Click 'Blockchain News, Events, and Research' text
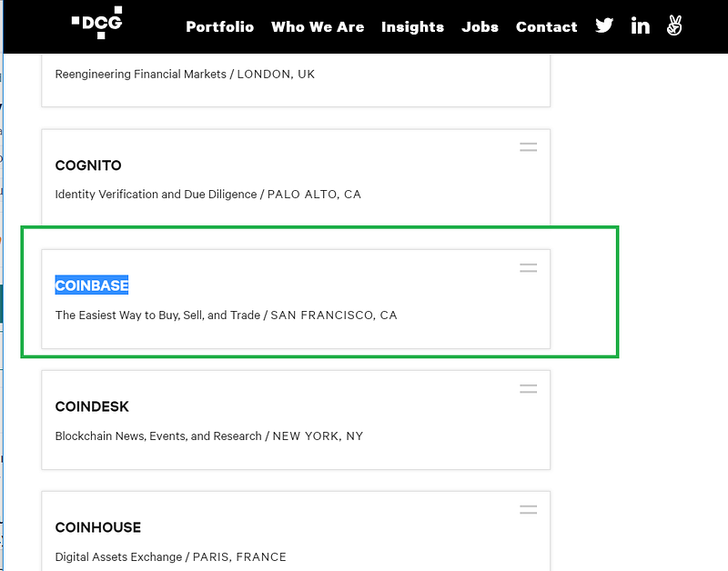 pos(158,436)
